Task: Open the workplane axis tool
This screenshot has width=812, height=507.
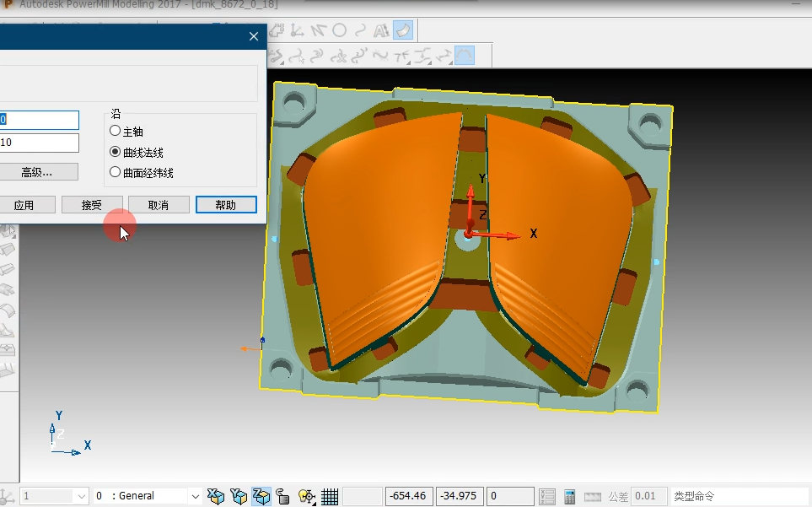Action: tap(298, 31)
